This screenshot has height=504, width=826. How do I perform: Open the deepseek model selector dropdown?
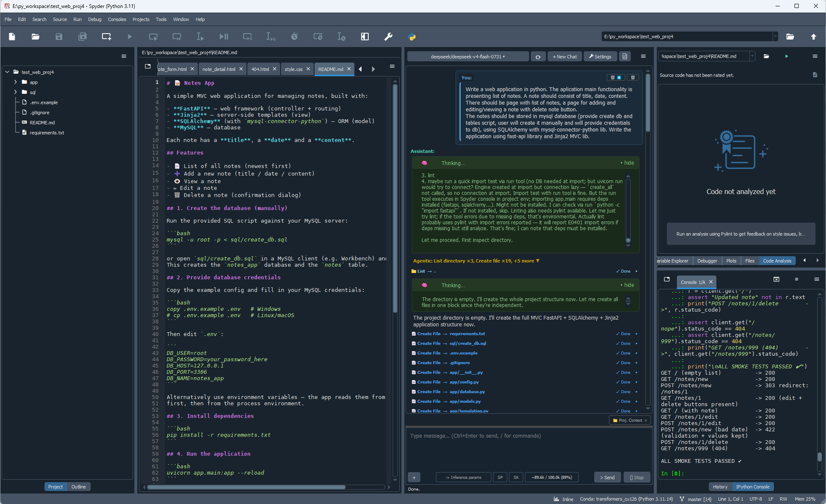pyautogui.click(x=468, y=57)
